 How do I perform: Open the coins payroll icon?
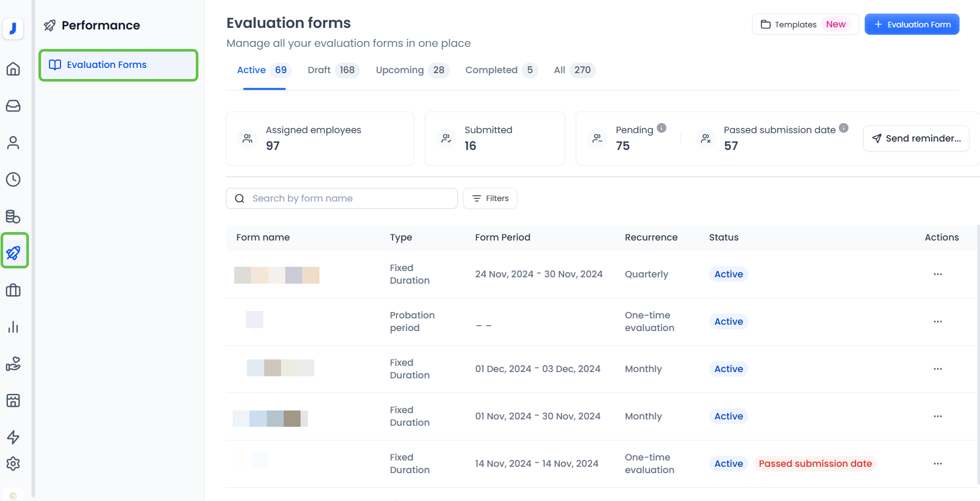point(13,216)
